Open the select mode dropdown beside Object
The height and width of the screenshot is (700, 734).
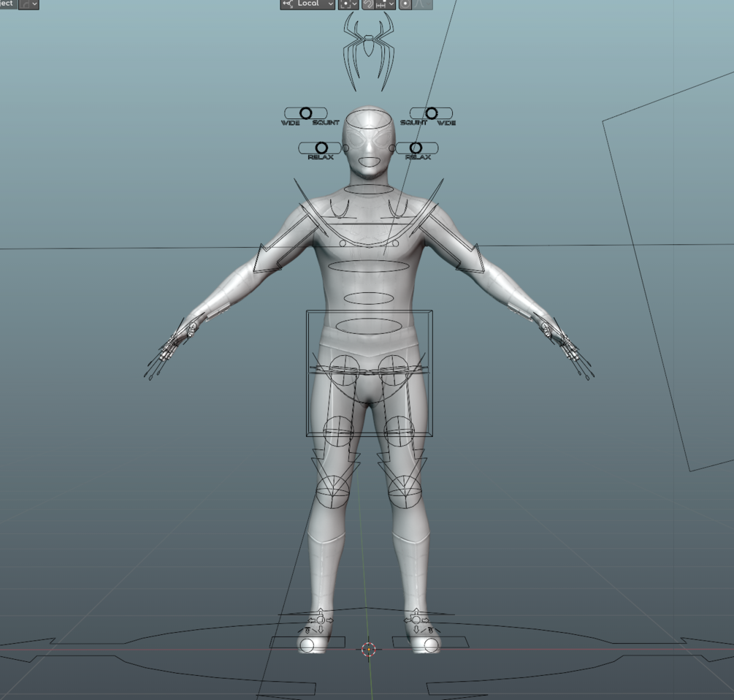click(28, 4)
